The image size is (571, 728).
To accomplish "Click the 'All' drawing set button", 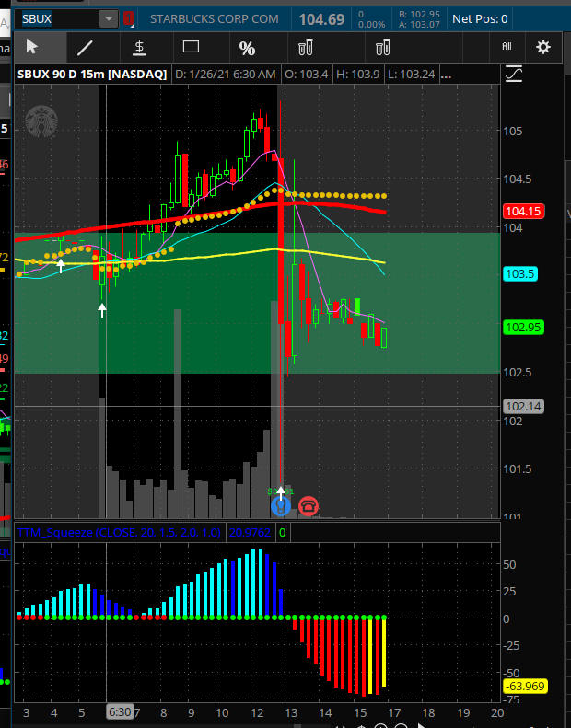I will pyautogui.click(x=507, y=46).
